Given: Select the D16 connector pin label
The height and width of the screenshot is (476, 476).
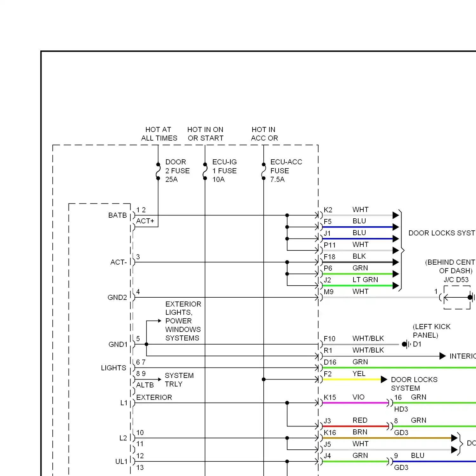Looking at the screenshot, I should pos(330,362).
